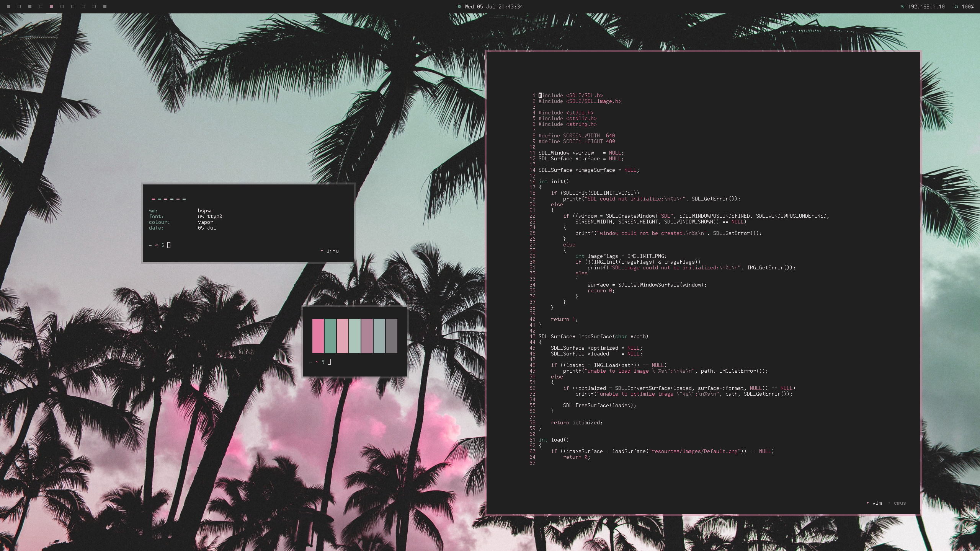Click the info tab label in the small terminal
This screenshot has width=980, height=551.
[x=332, y=251]
